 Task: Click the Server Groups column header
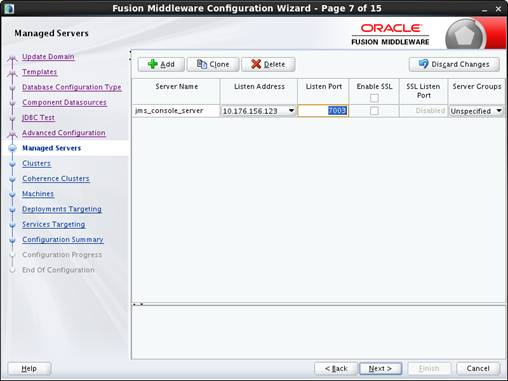477,91
